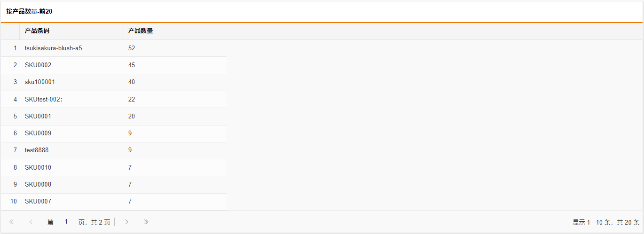Select the SKU0007 row
Screen dimensions: 644x234
114,202
